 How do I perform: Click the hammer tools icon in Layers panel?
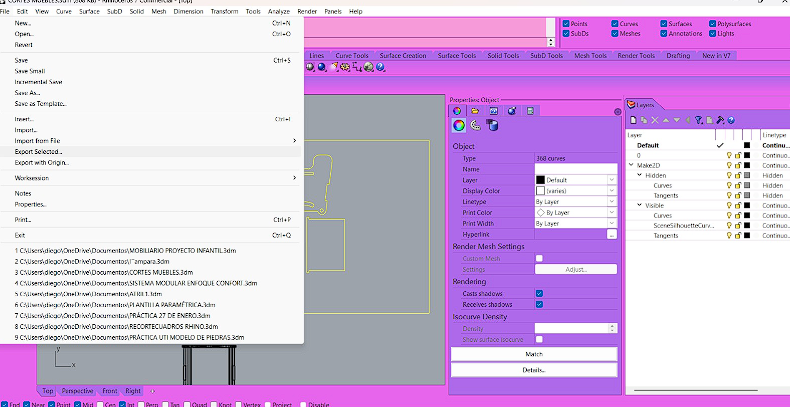tap(720, 120)
